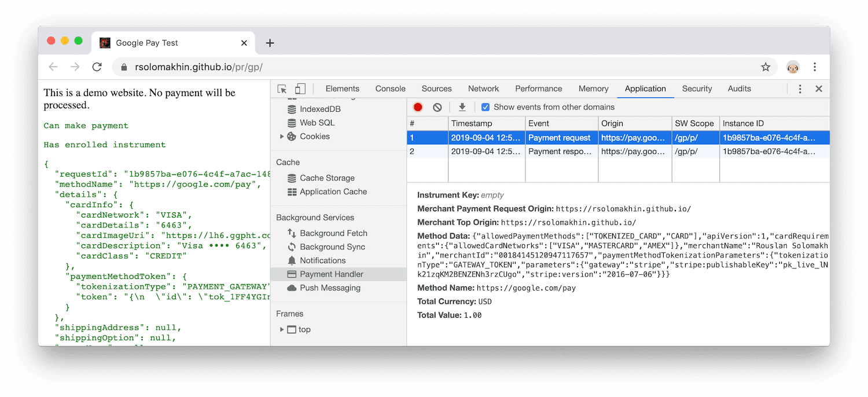Open the Chrome customize menu
This screenshot has width=868, height=397.
click(x=815, y=67)
